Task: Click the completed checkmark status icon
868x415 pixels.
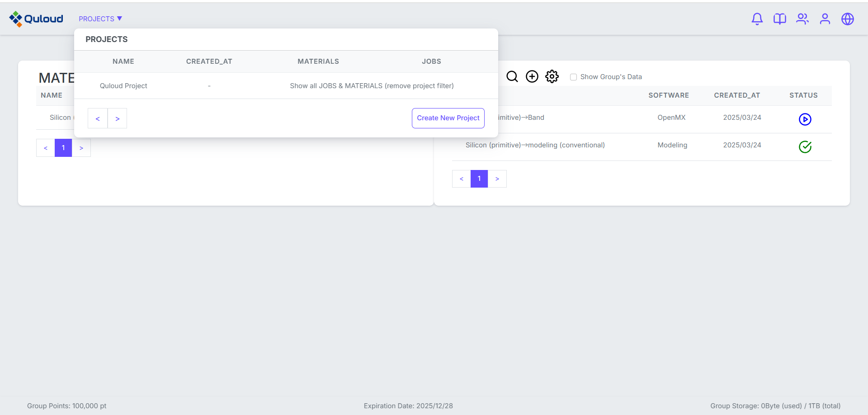Action: click(x=805, y=147)
